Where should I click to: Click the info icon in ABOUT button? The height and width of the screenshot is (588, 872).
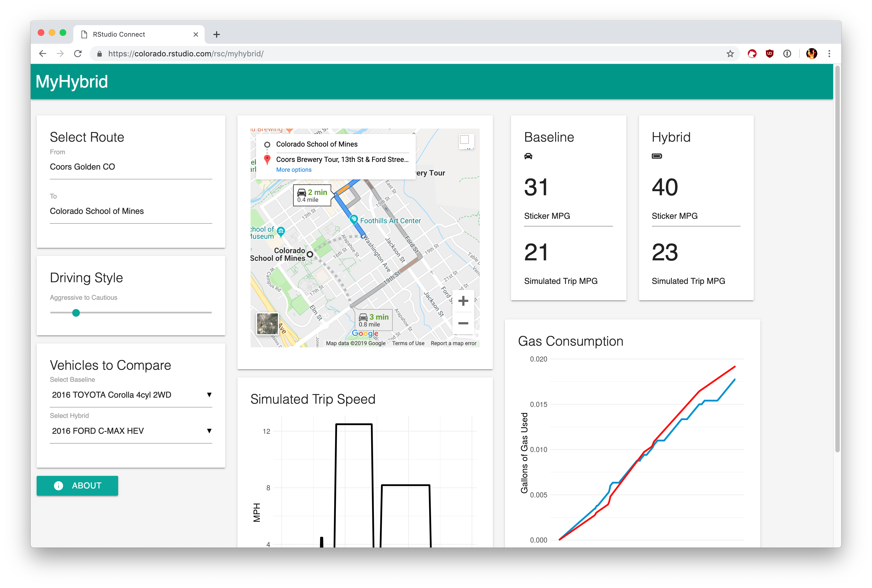(59, 486)
